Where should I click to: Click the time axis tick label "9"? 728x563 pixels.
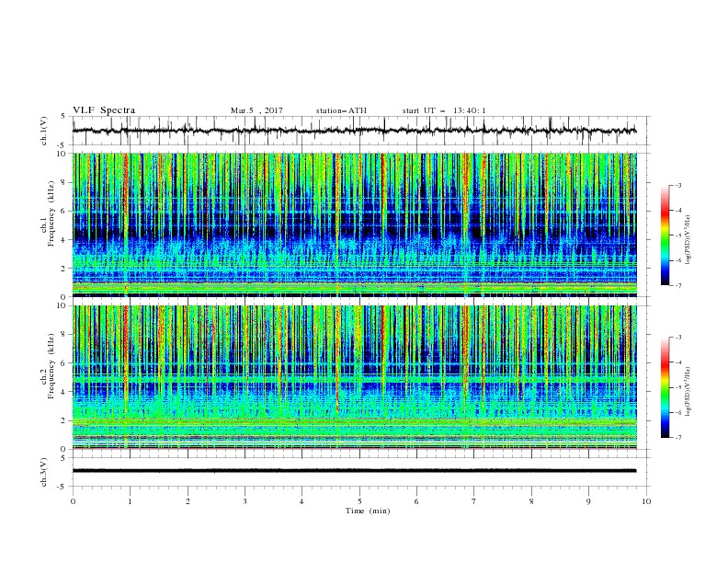(588, 501)
